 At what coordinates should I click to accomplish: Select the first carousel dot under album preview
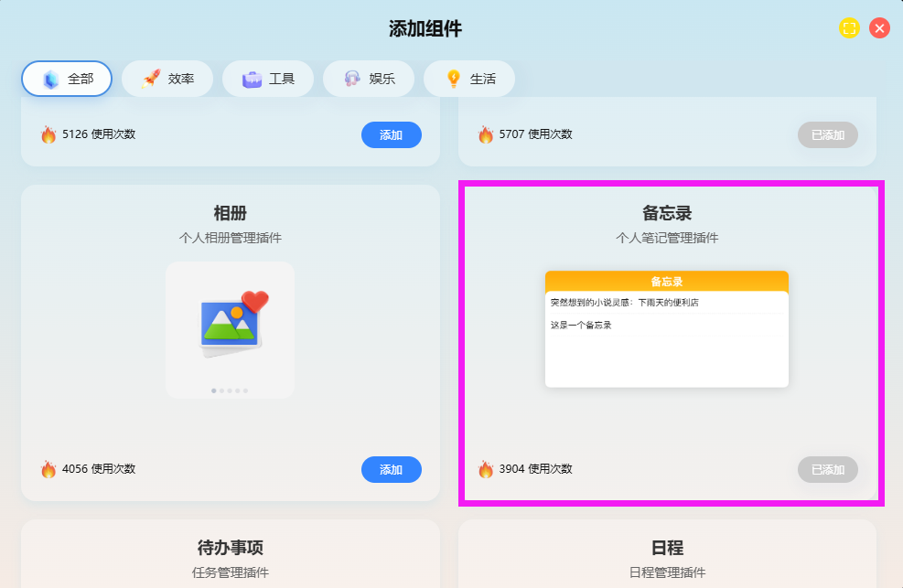(214, 390)
